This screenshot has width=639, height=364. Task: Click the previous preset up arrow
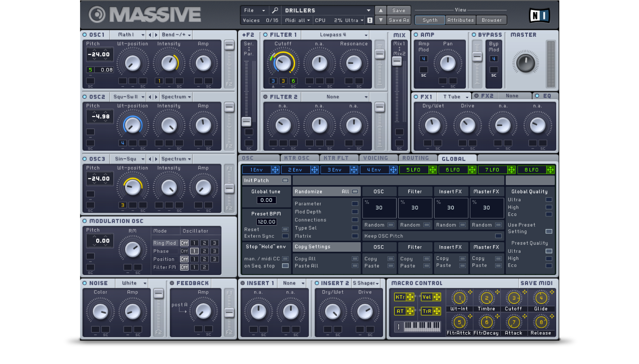(x=381, y=10)
